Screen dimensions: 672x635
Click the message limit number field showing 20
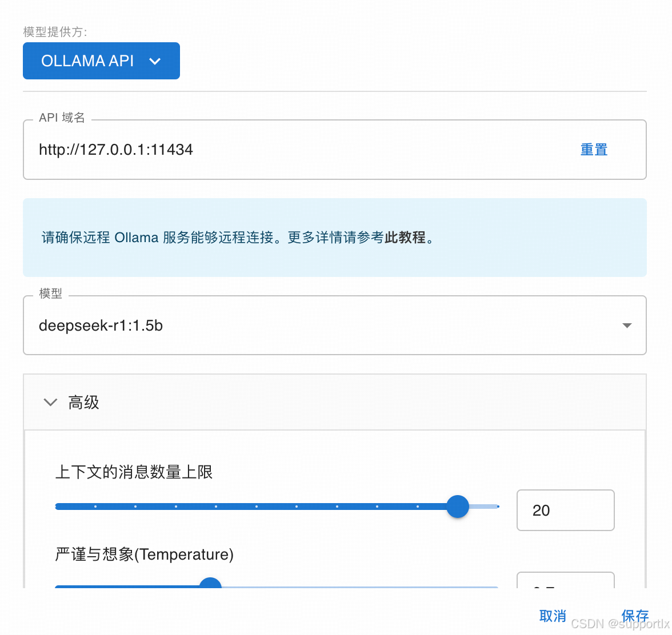click(x=565, y=511)
